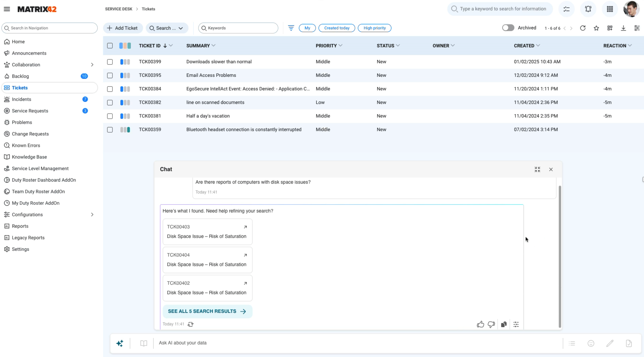Click the Ask AI input field
This screenshot has height=357, width=644.
357,343
